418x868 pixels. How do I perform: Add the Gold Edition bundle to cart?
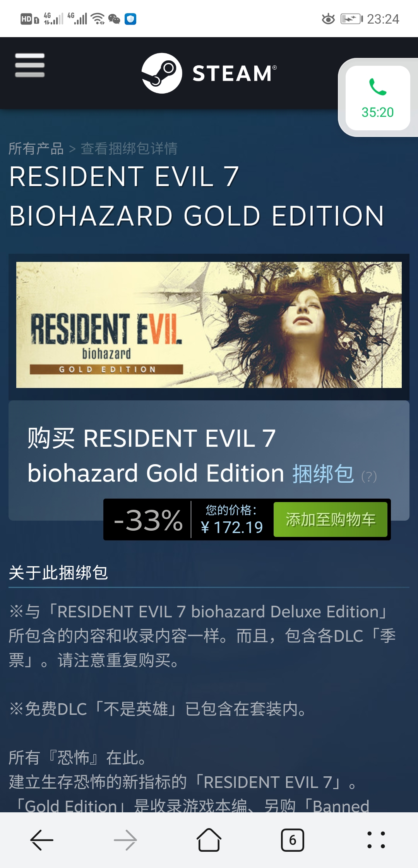[x=331, y=519]
